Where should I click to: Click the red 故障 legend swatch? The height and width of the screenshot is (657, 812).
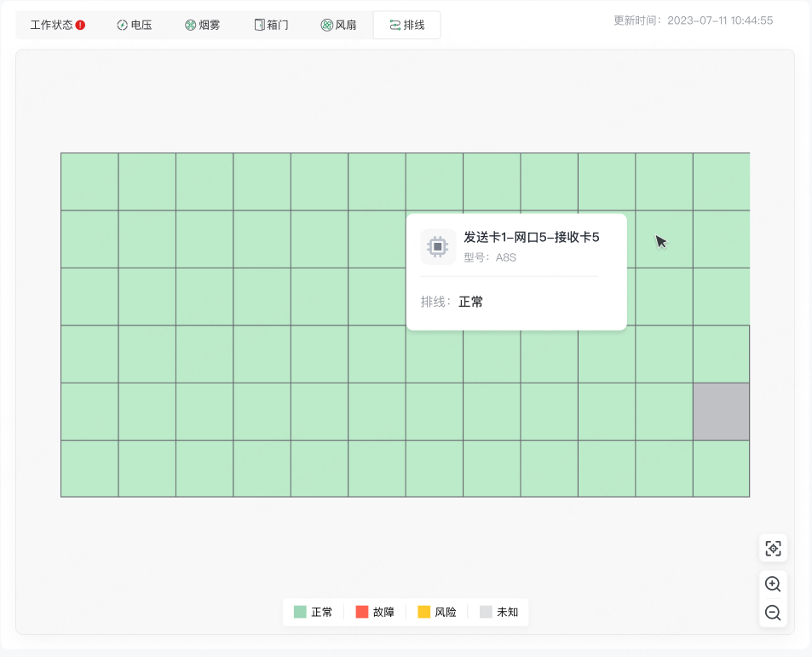tap(362, 612)
